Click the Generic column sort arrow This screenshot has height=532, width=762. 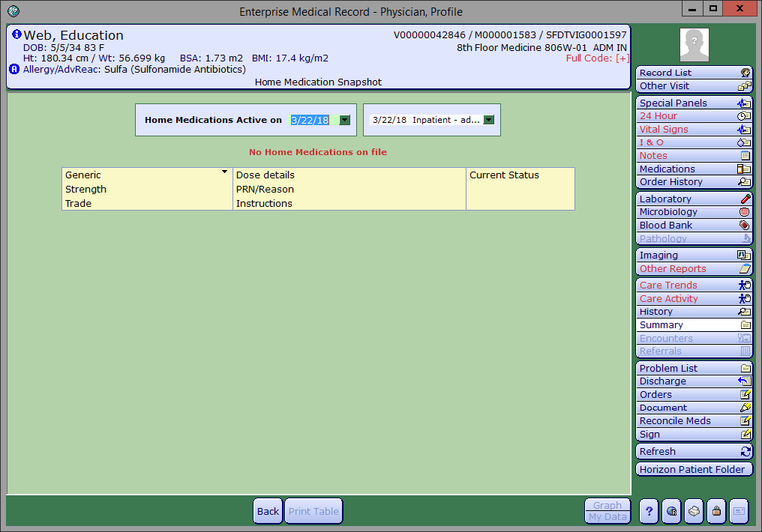[224, 172]
